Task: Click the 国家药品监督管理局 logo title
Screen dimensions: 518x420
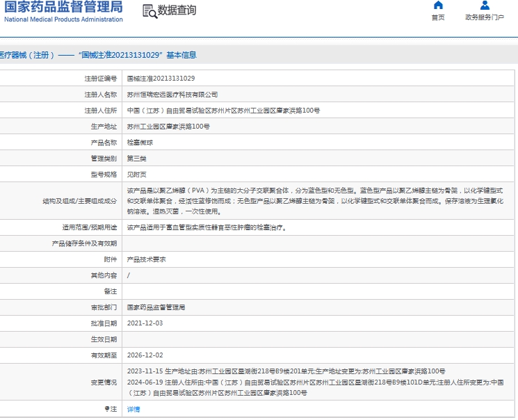Action: point(63,7)
